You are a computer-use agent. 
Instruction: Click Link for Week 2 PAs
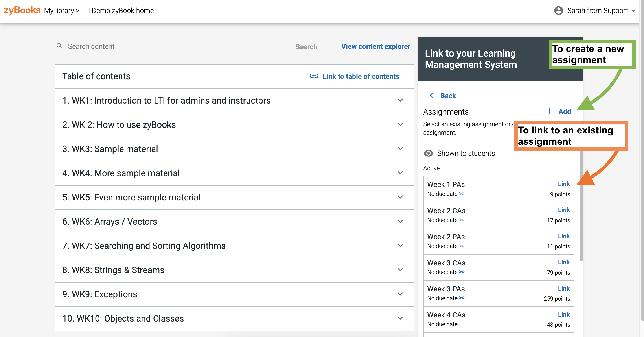click(564, 236)
